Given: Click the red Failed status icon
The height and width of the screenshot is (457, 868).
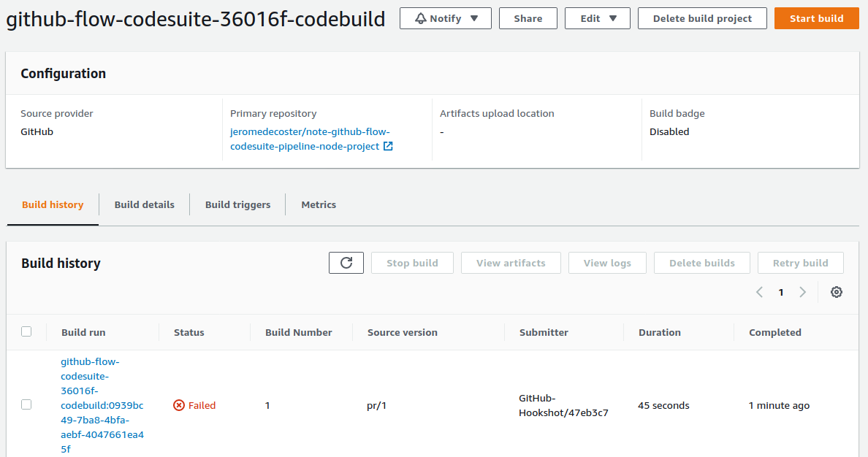Looking at the screenshot, I should coord(179,406).
